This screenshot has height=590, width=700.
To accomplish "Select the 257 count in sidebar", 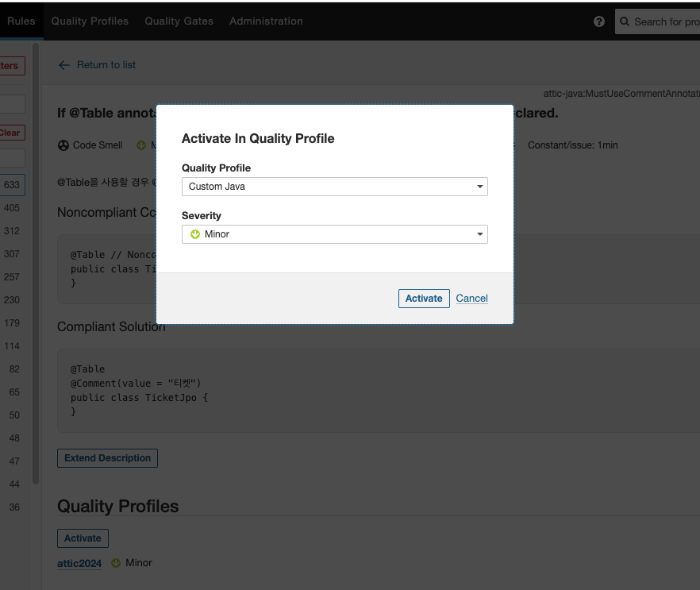I will (12, 277).
